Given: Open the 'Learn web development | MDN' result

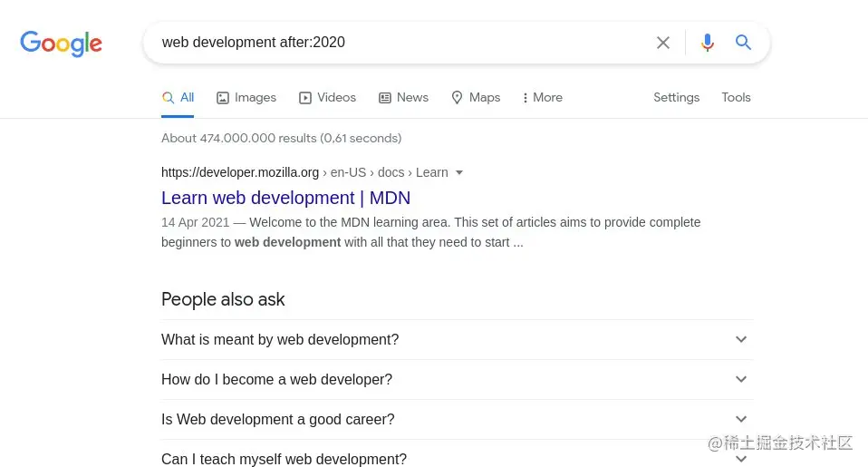Looking at the screenshot, I should (285, 198).
